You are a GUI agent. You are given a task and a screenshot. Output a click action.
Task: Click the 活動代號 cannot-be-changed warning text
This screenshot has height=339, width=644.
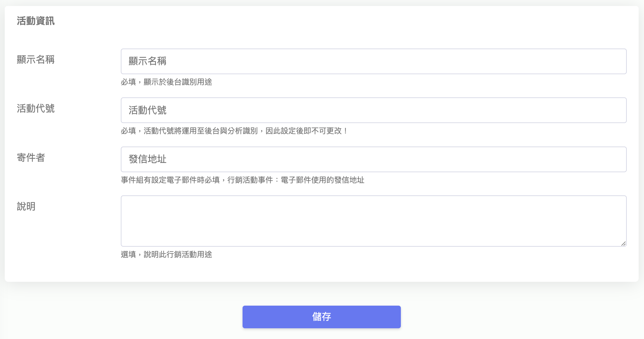tap(234, 131)
